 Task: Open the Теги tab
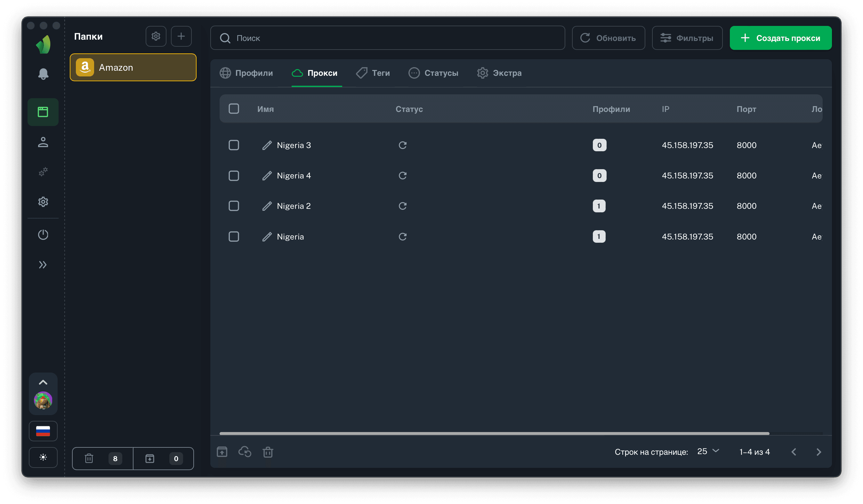click(x=373, y=73)
